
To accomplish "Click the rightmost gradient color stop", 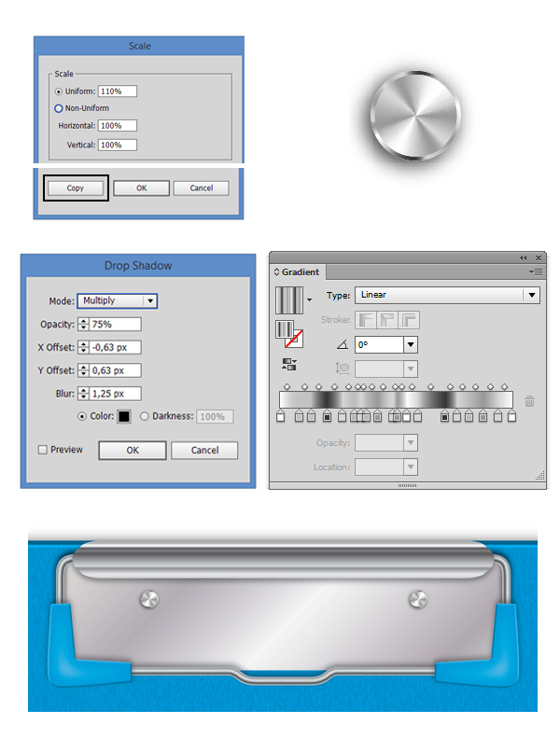I will tap(512, 416).
